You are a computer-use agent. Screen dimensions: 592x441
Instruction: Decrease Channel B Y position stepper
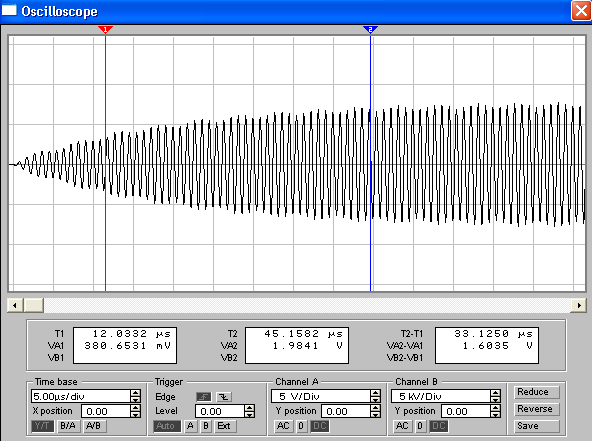pos(495,414)
